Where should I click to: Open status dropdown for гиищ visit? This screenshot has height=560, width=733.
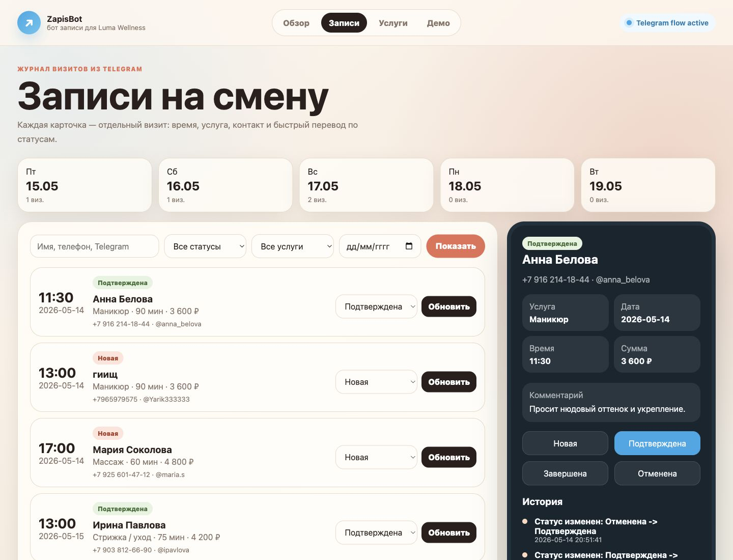coord(376,382)
